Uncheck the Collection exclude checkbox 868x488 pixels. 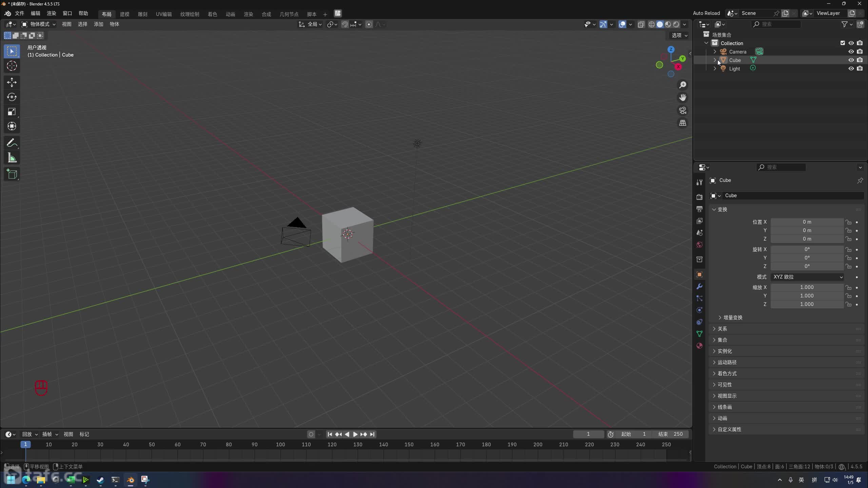tap(843, 43)
